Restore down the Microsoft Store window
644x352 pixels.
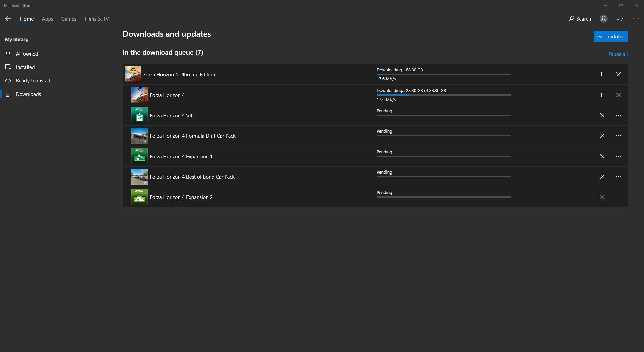pos(621,5)
